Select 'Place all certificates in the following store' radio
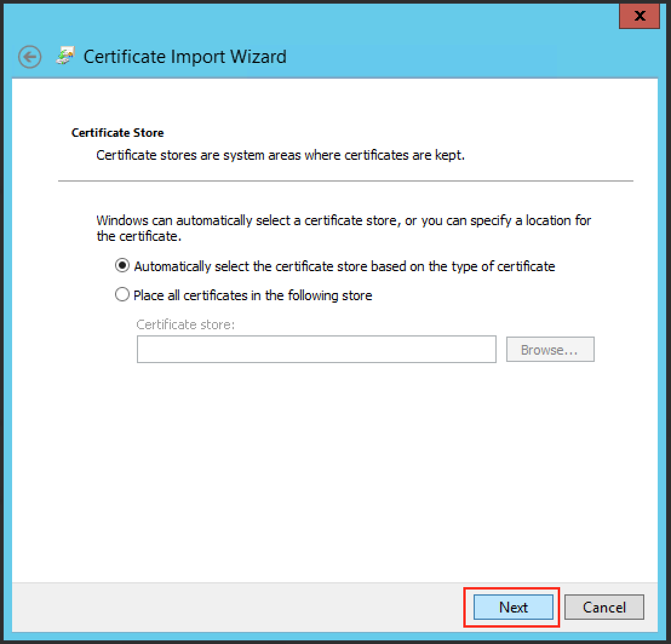The image size is (671, 644). pos(122,295)
